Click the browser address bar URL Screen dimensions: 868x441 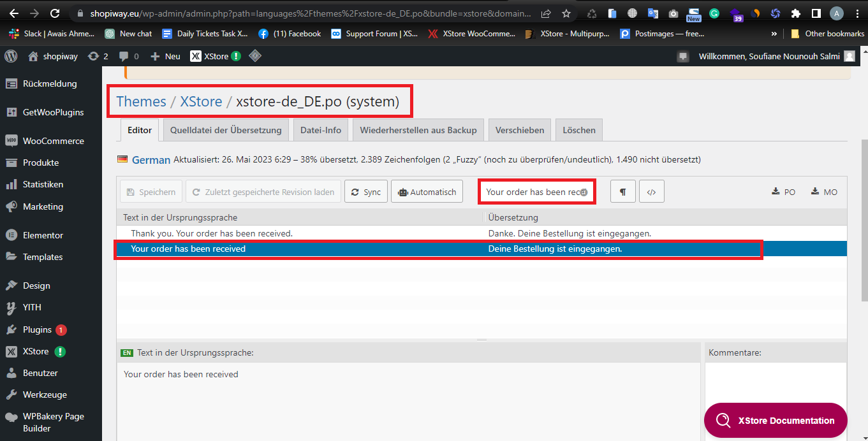pyautogui.click(x=310, y=13)
